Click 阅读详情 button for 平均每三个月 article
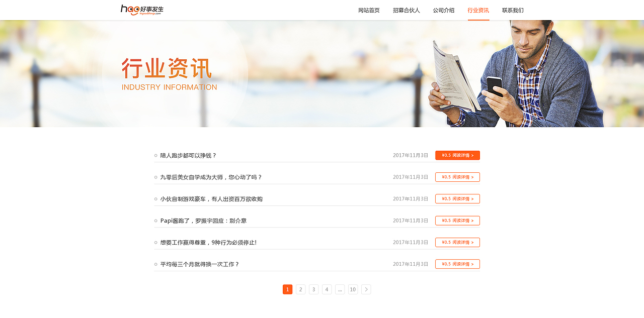Image resolution: width=644 pixels, height=318 pixels. tap(457, 264)
